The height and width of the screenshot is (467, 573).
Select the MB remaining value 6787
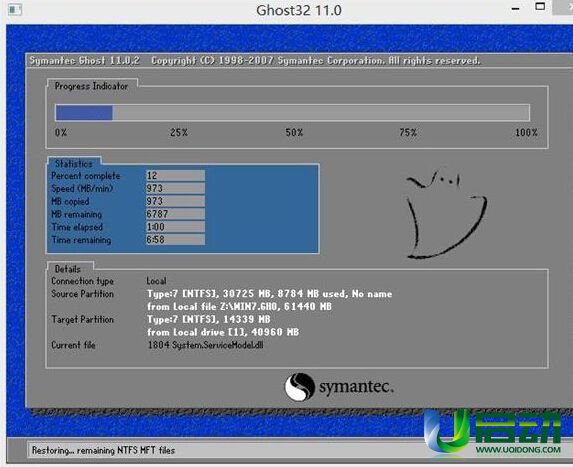point(175,214)
